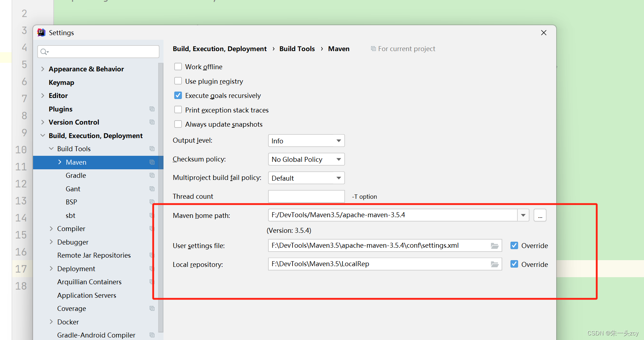
Task: Expand Appearance & Behavior section
Action: pos(43,69)
